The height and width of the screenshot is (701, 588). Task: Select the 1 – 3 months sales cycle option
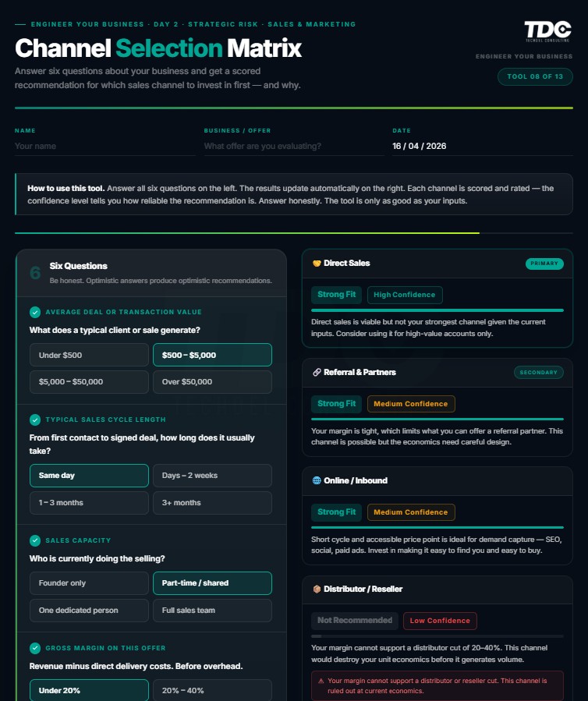(89, 503)
